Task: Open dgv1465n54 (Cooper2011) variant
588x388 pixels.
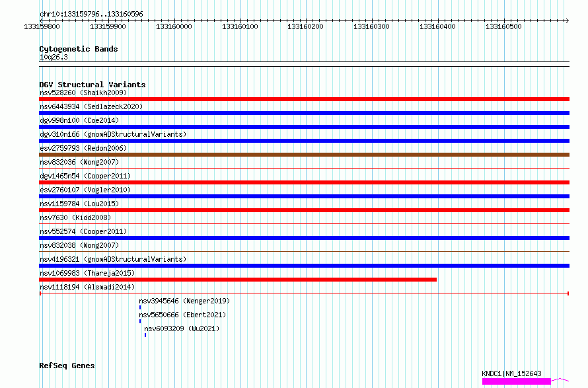Action: tap(85, 176)
